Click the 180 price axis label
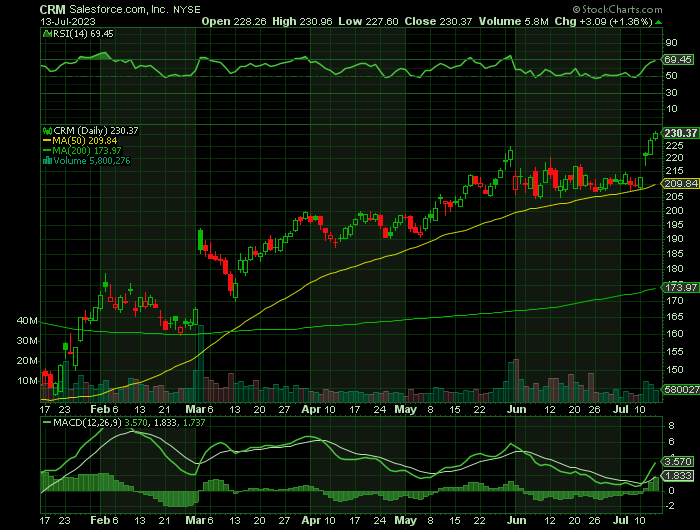 pos(674,269)
